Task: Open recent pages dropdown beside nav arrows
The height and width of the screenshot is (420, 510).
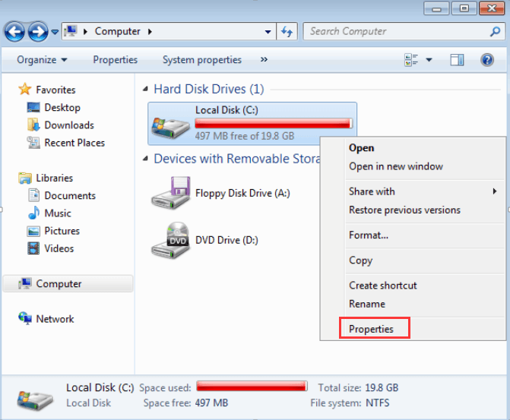Action: (55, 32)
